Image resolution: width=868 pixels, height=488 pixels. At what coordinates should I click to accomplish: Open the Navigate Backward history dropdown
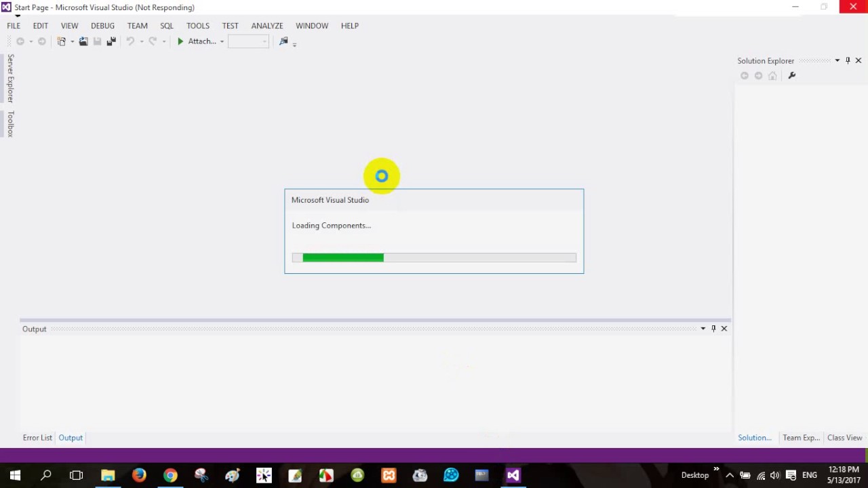[31, 41]
